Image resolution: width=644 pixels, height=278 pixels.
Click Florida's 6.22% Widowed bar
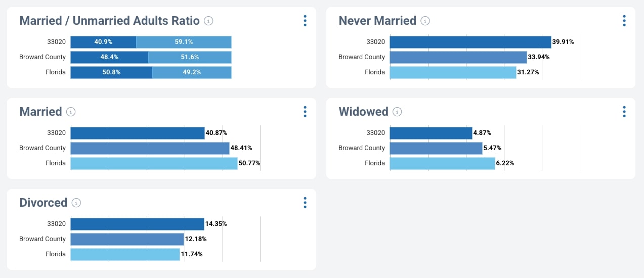tap(442, 163)
